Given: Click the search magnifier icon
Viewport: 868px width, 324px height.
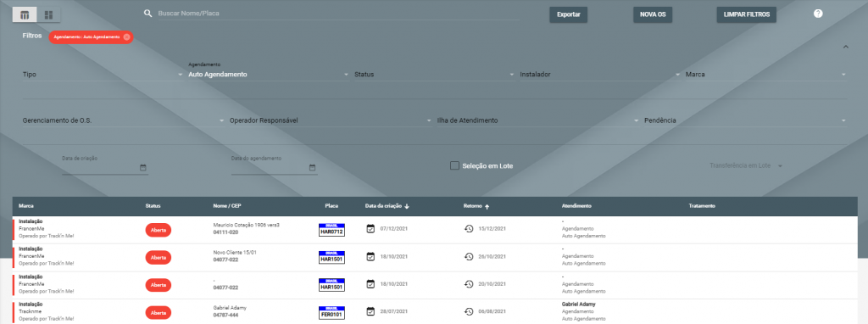Looking at the screenshot, I should click(x=147, y=14).
